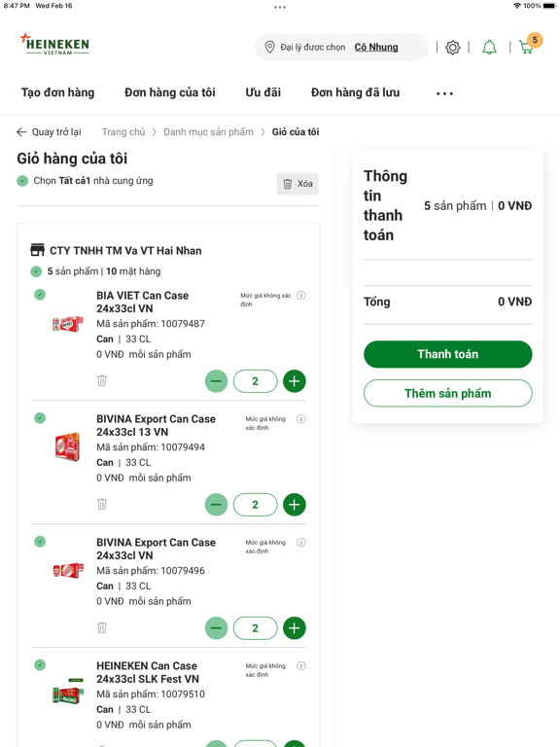Open the Danh mục sản phẩm breadcrumb
Image resolution: width=560 pixels, height=747 pixels.
coord(209,132)
